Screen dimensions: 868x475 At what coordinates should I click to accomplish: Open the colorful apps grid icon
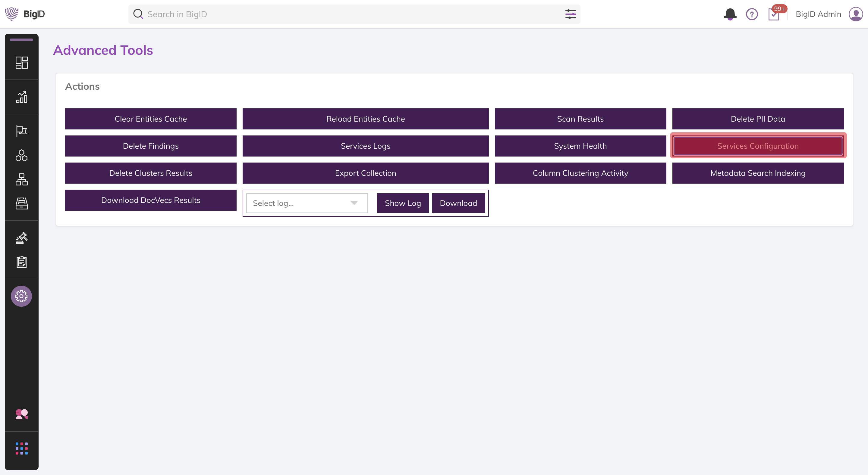[x=22, y=449]
